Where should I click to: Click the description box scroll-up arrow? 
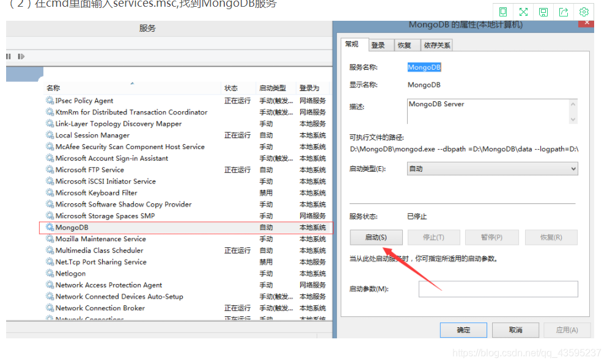573,104
